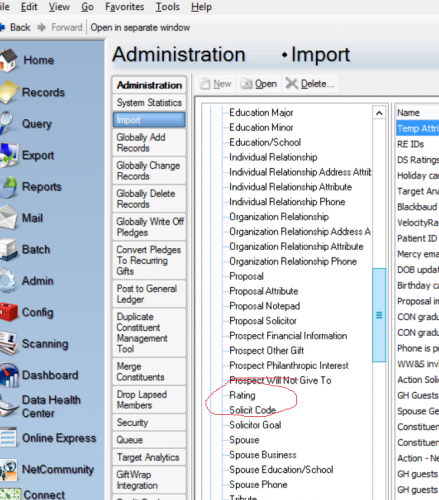The image size is (439, 500).
Task: Open the Records notebook icon
Action: tap(9, 92)
